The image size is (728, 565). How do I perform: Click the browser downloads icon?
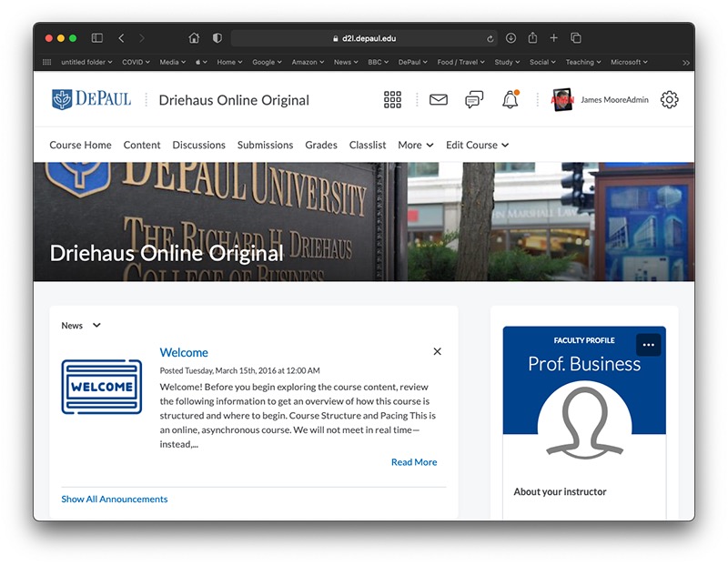pyautogui.click(x=511, y=37)
